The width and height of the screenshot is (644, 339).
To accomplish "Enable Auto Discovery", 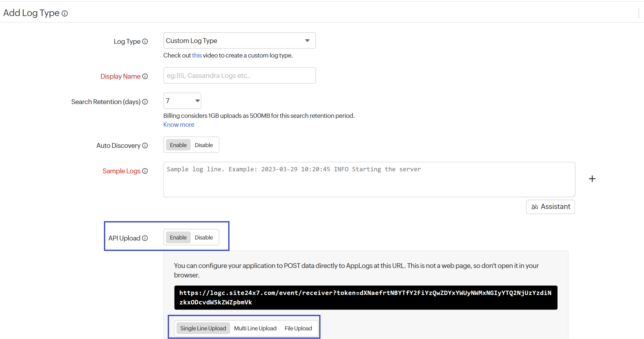I will (x=178, y=145).
